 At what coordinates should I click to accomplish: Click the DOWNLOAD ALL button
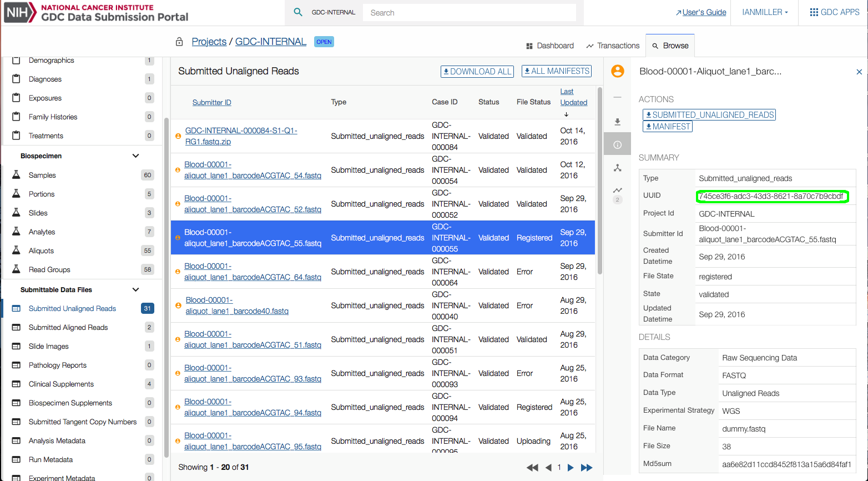click(x=477, y=72)
